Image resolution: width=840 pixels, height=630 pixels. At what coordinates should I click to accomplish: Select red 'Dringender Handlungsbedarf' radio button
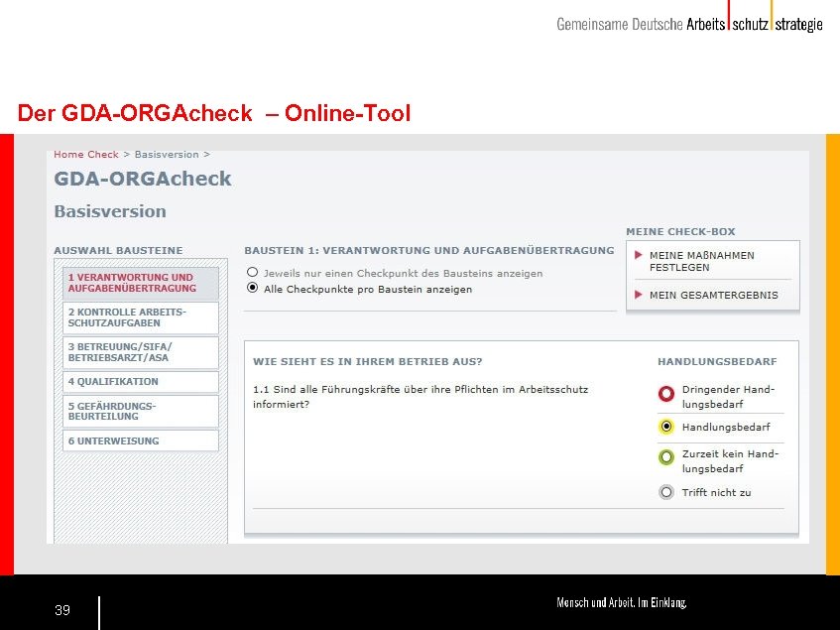click(x=665, y=394)
